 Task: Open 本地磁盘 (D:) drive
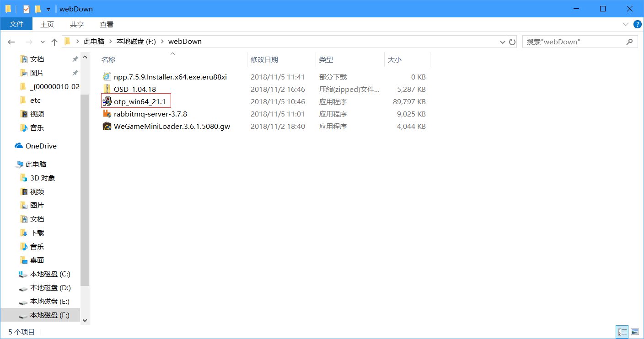point(44,288)
